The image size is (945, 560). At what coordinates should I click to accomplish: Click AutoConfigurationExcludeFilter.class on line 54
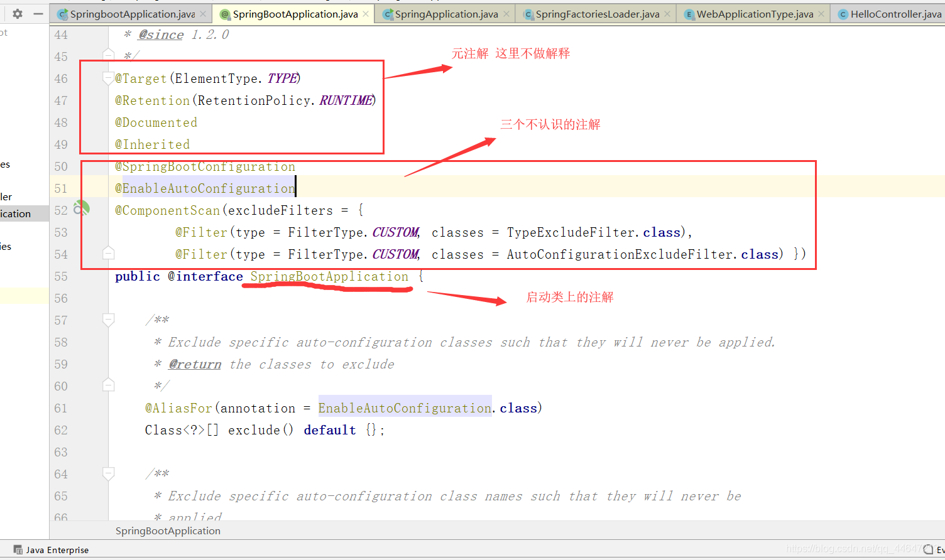643,254
